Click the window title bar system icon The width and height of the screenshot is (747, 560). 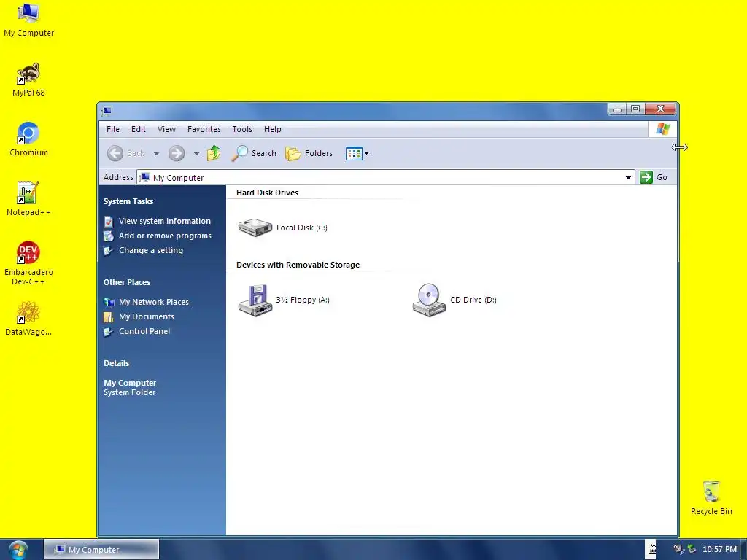[107, 112]
